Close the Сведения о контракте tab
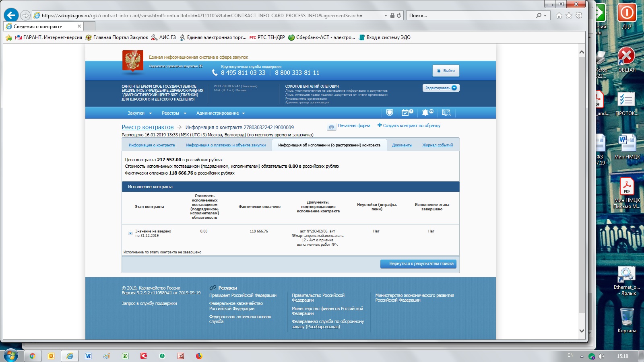The height and width of the screenshot is (362, 644). [79, 26]
